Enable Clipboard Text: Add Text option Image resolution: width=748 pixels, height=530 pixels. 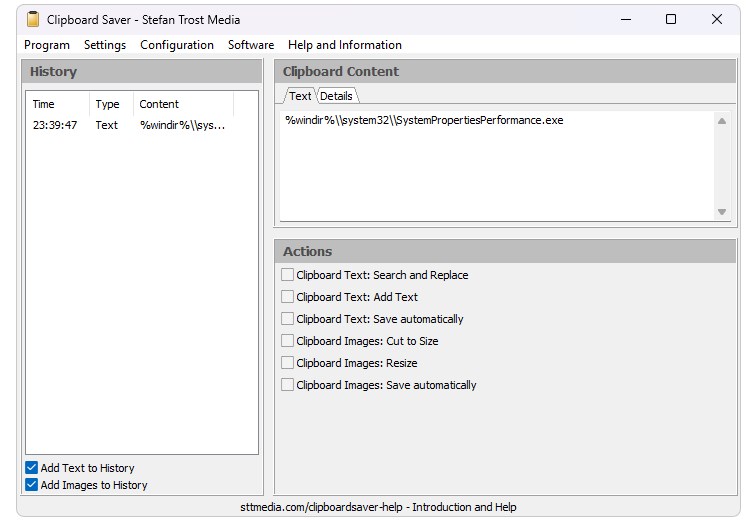pos(288,297)
